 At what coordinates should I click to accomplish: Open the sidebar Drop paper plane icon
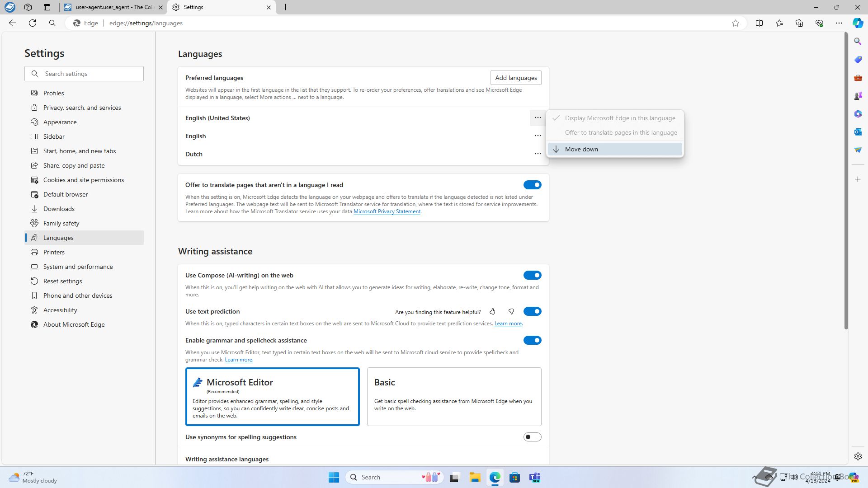point(858,150)
